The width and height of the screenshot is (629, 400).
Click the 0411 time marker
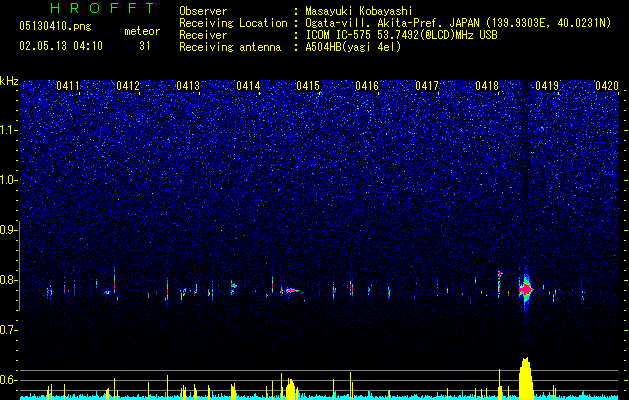[68, 86]
